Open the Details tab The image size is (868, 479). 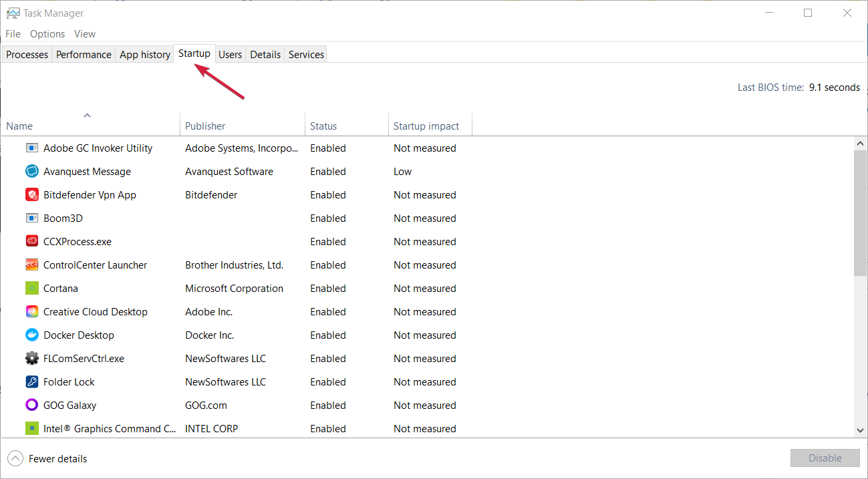pos(265,54)
